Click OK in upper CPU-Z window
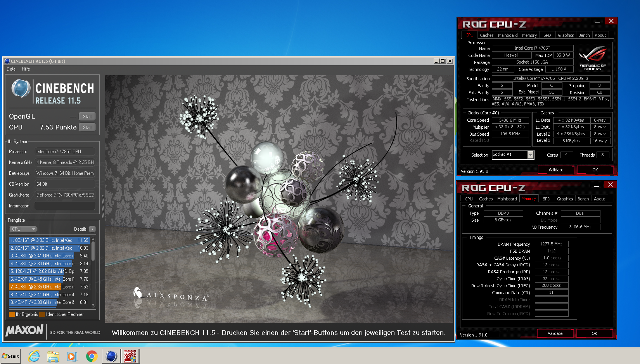 [x=595, y=170]
